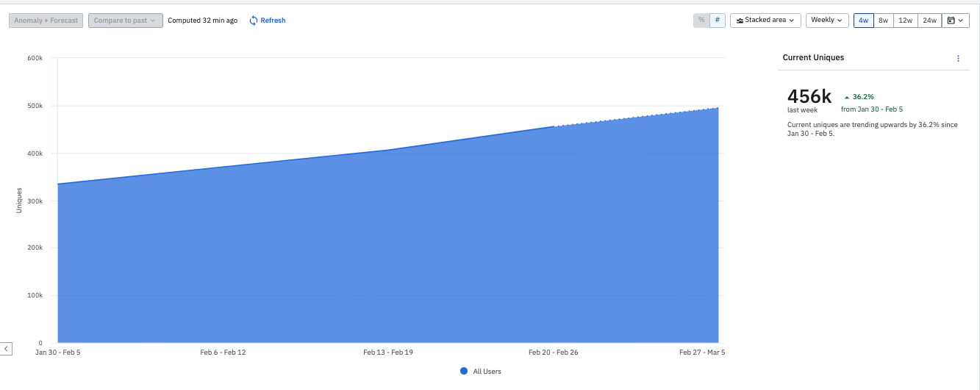The height and width of the screenshot is (390, 980).
Task: Open the Current Uniques three-dot menu
Action: tap(958, 58)
